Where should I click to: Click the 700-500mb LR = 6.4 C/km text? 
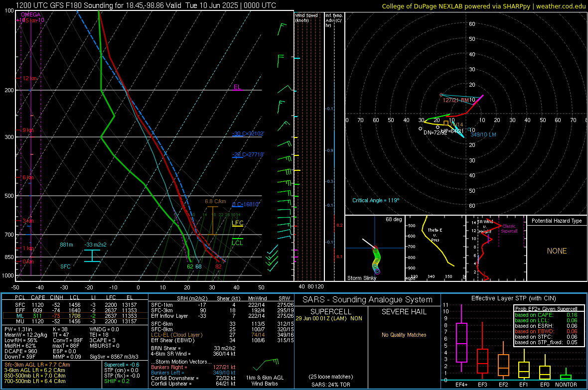tap(35, 381)
